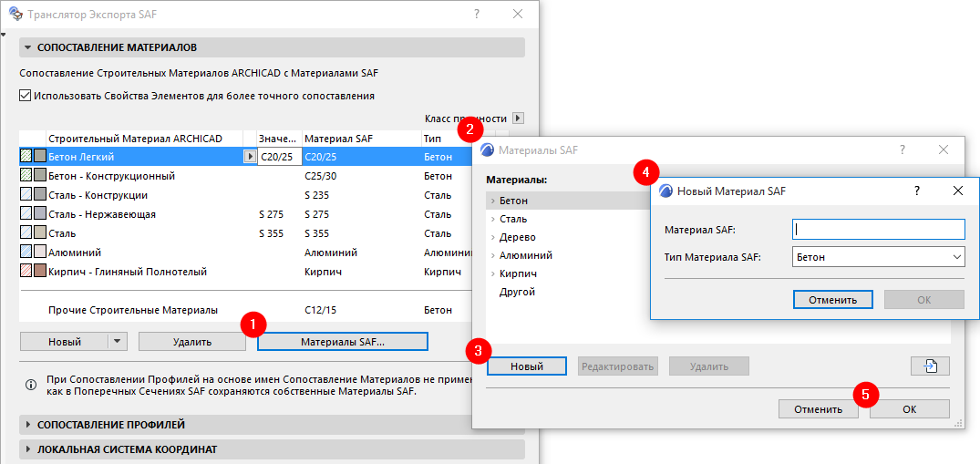This screenshot has height=464, width=980.
Task: Select the Сталь - Конструкции row
Action: [x=245, y=195]
